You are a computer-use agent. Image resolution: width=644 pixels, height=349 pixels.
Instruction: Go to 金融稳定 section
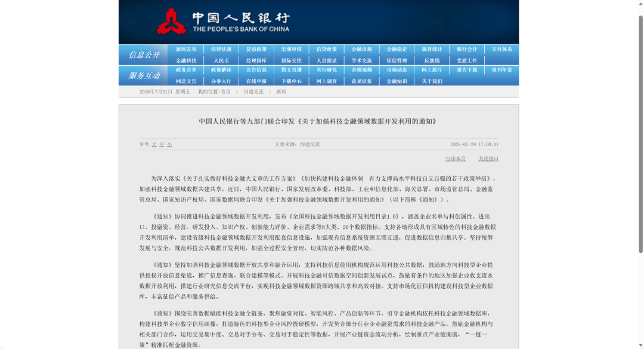[x=397, y=50]
